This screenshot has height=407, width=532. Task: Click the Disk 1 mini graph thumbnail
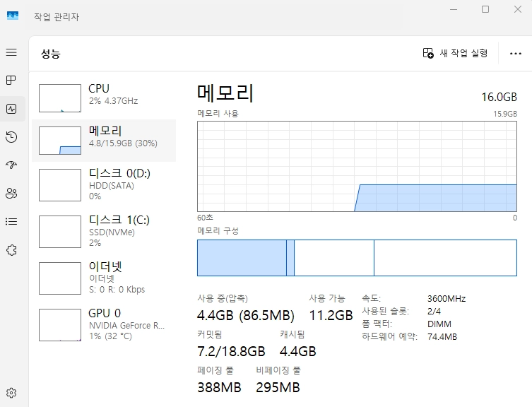[x=60, y=232]
